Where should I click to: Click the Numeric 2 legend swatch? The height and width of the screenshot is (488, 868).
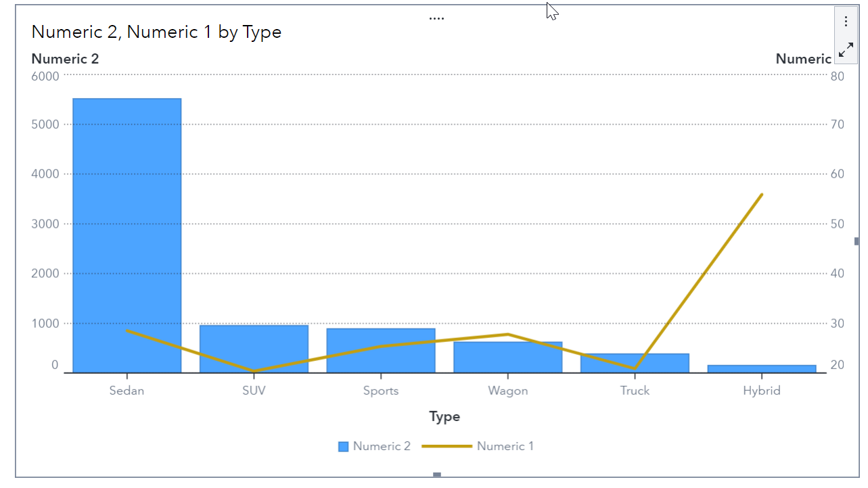pyautogui.click(x=342, y=446)
